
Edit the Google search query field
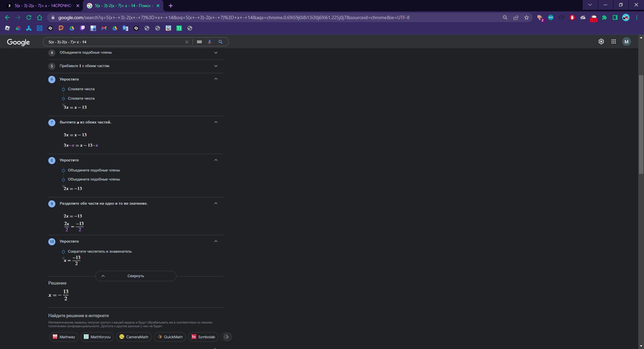coord(115,42)
